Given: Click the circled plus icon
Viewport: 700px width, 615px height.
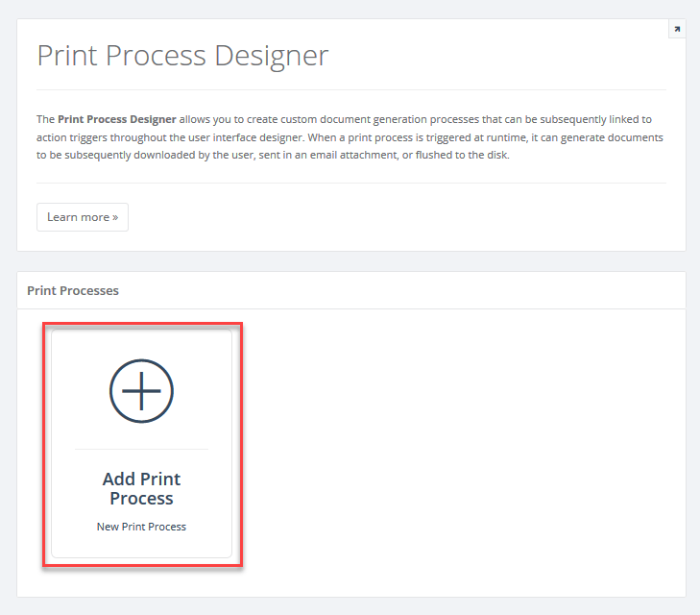Looking at the screenshot, I should tap(141, 390).
